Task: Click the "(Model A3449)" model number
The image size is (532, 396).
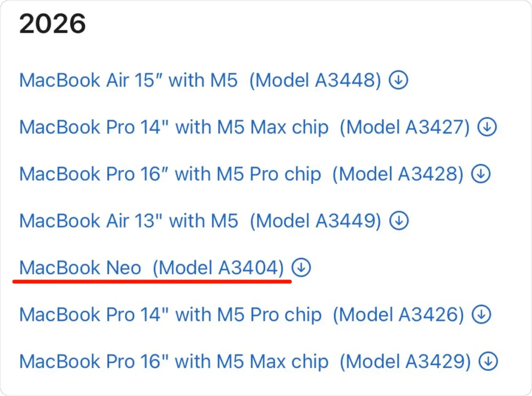Action: (x=315, y=221)
